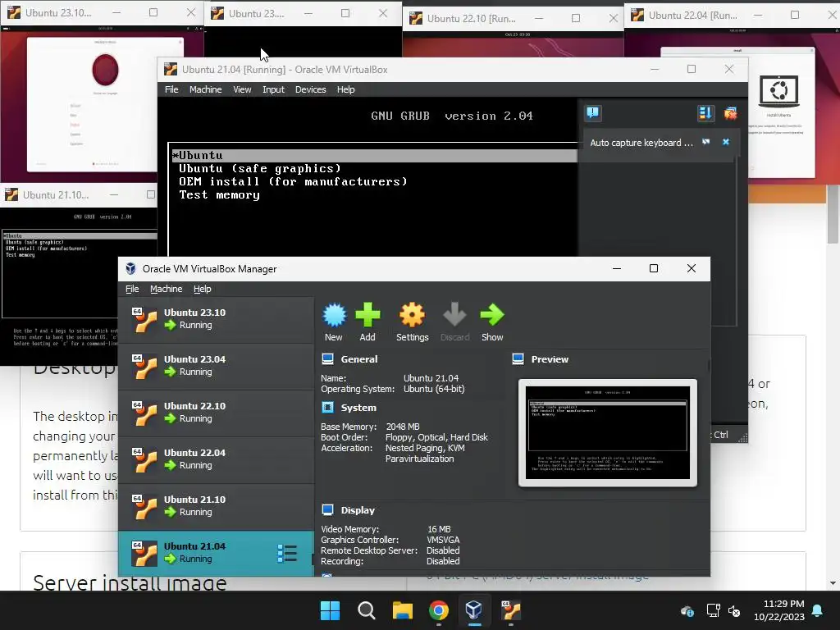Click the Display section screen icon
This screenshot has width=840, height=630.
coord(328,510)
